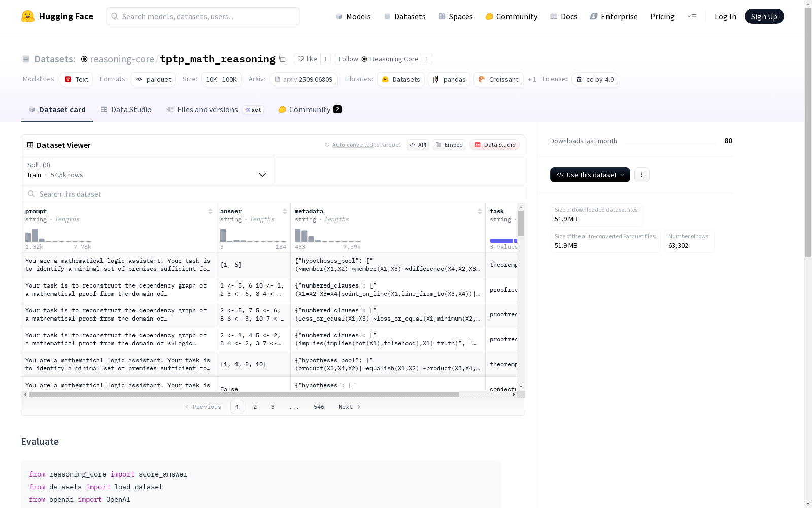Open the Enterprise page
The height and width of the screenshot is (508, 812).
(614, 16)
